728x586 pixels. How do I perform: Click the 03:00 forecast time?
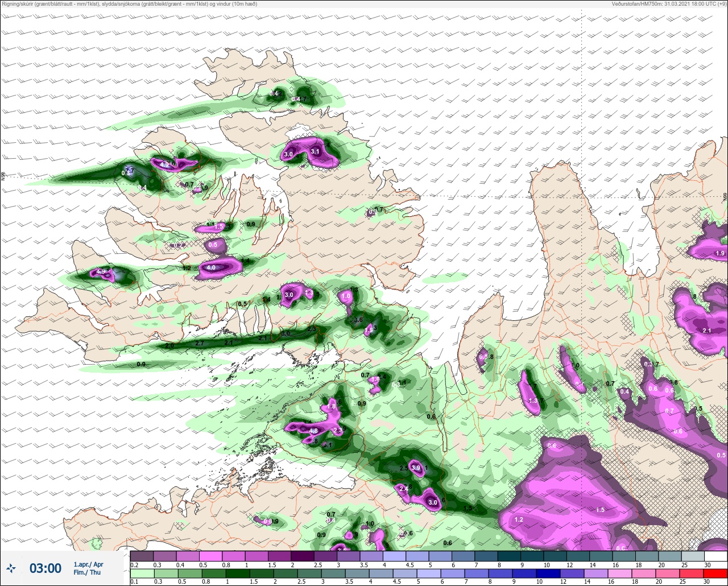pos(45,568)
